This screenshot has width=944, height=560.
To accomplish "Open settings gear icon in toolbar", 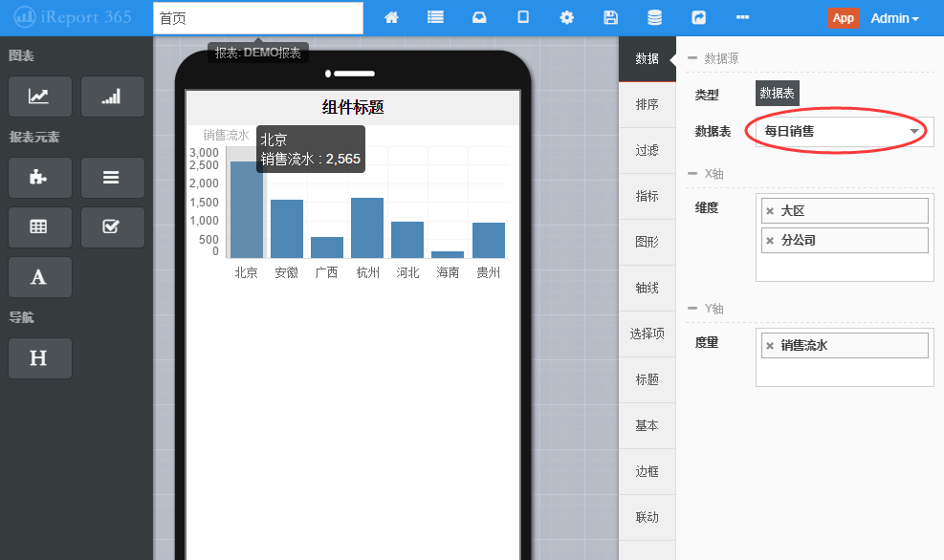I will pos(566,17).
